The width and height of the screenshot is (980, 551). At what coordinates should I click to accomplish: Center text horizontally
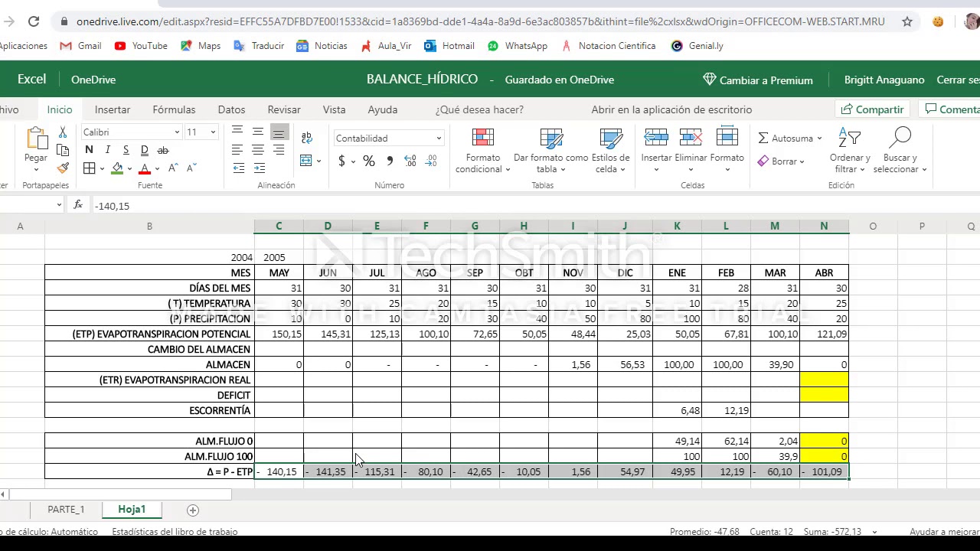click(x=258, y=150)
